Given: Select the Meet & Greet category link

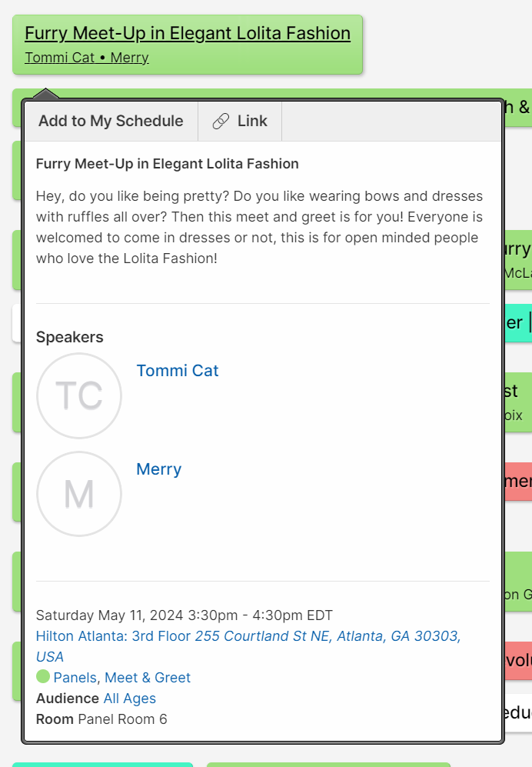Looking at the screenshot, I should [148, 678].
